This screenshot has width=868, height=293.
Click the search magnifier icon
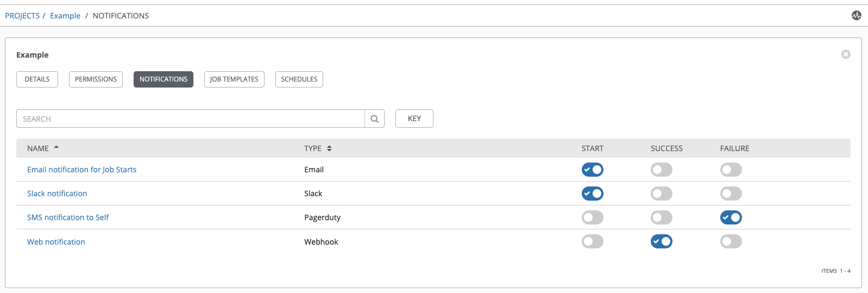click(374, 119)
